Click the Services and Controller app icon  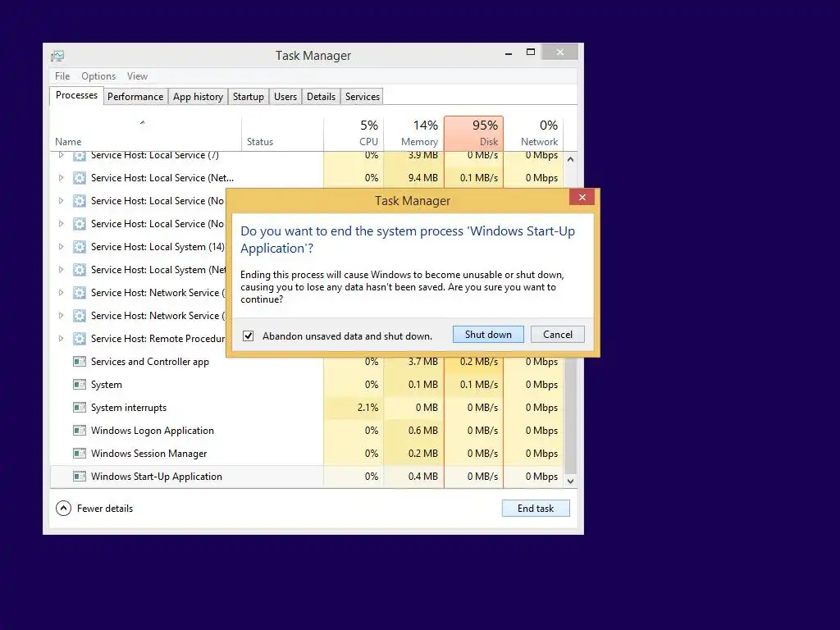coord(80,362)
